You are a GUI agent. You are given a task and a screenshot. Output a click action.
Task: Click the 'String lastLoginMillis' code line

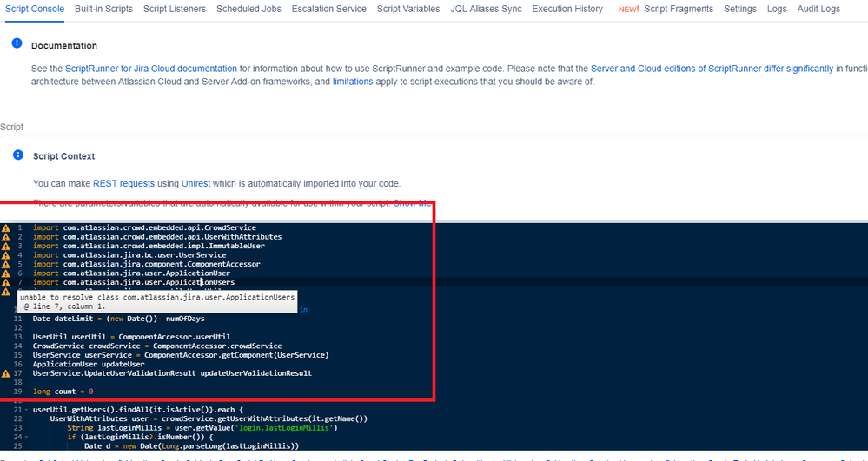(x=202, y=428)
